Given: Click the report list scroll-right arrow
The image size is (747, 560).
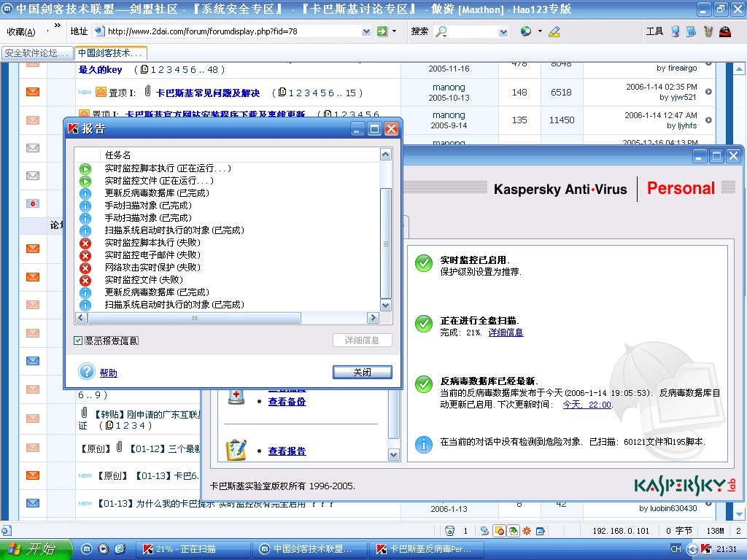Looking at the screenshot, I should tap(373, 318).
